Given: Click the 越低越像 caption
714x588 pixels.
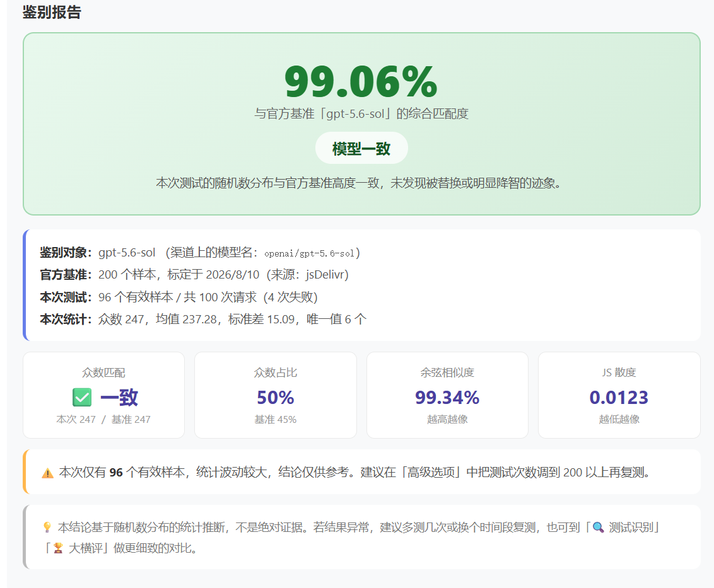Looking at the screenshot, I should [619, 420].
